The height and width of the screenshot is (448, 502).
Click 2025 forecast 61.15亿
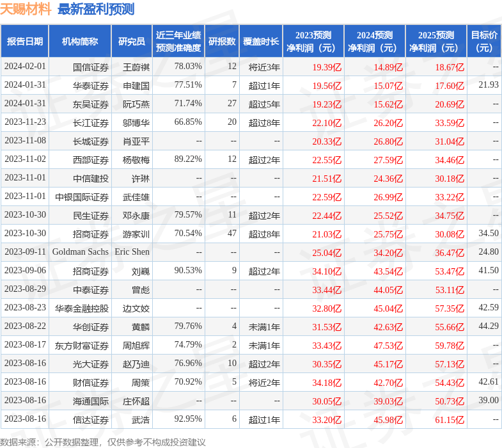(x=450, y=420)
